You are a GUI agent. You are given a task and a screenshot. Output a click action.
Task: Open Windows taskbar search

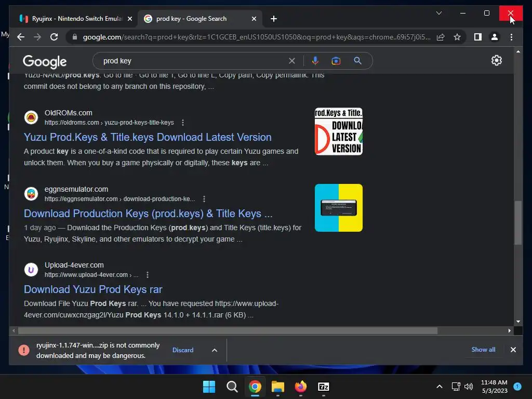pyautogui.click(x=232, y=387)
